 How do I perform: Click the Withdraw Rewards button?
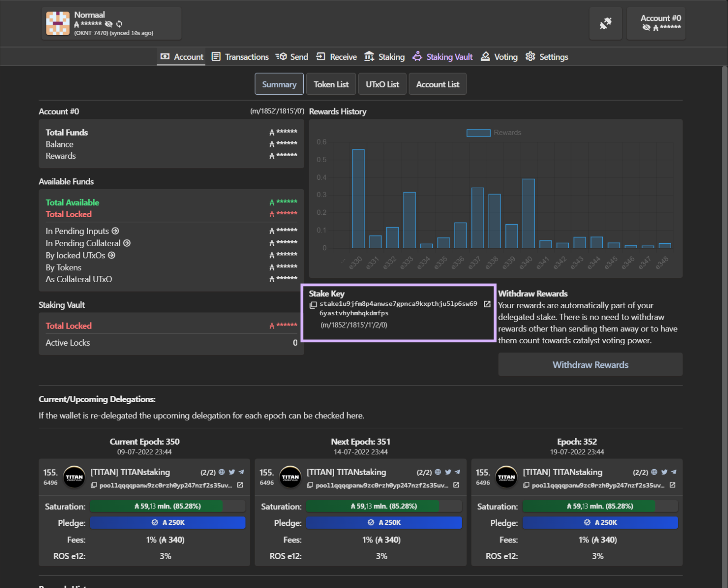coord(590,365)
